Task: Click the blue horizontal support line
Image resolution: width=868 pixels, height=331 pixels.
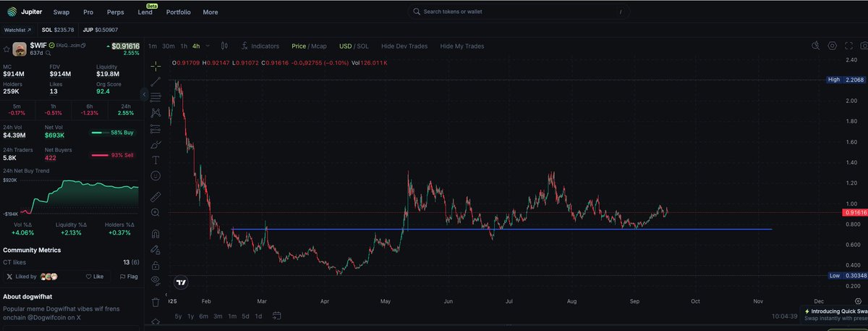Action: click(x=501, y=229)
